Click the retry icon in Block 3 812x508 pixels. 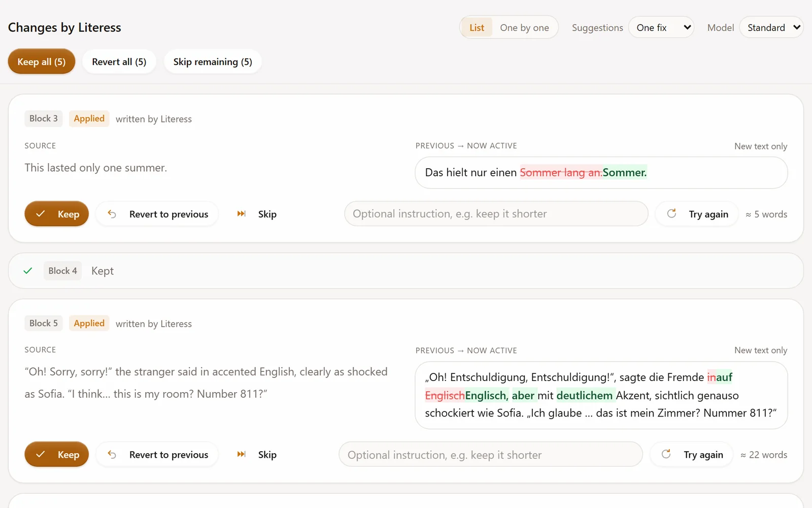[671, 214]
